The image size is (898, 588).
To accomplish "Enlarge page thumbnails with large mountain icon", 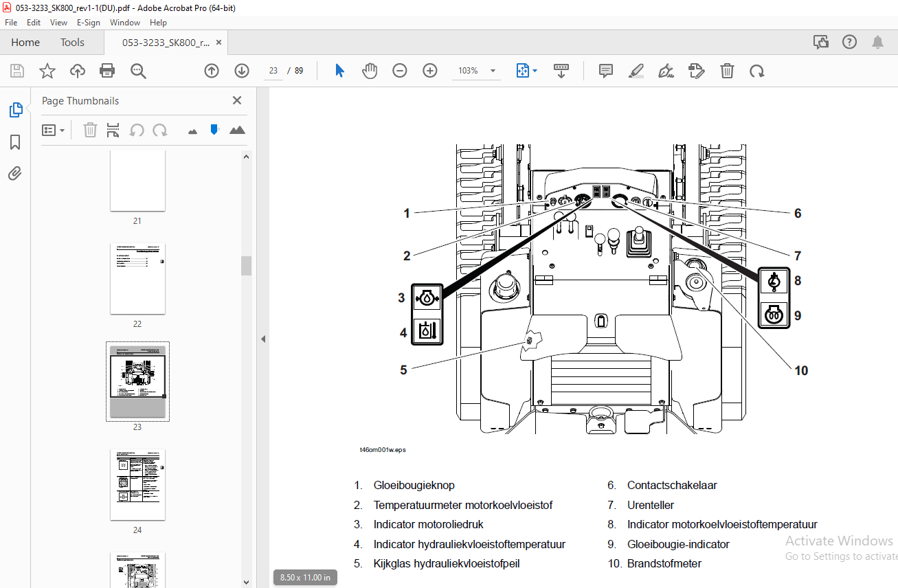I will tap(237, 130).
